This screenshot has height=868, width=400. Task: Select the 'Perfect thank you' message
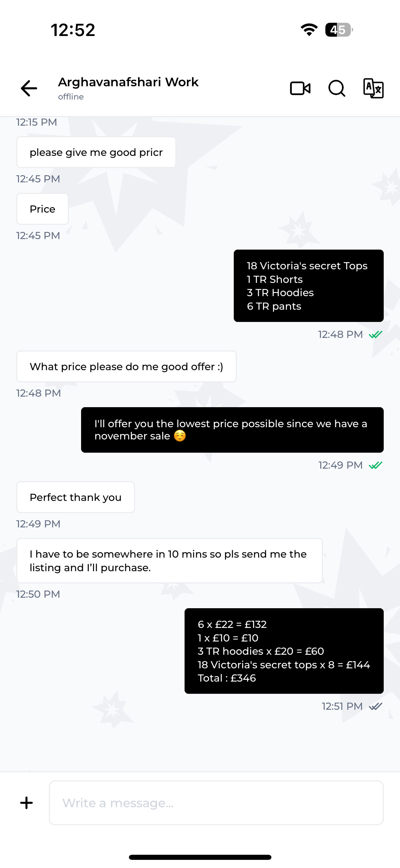point(76,497)
